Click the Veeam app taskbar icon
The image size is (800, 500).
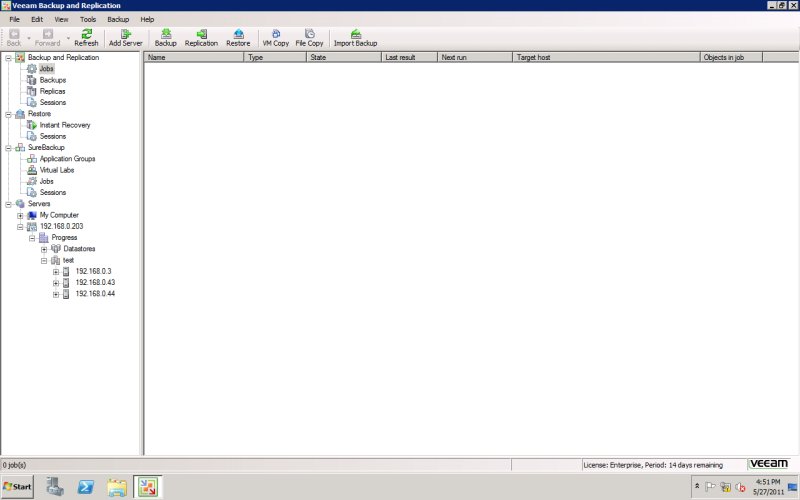[x=148, y=487]
